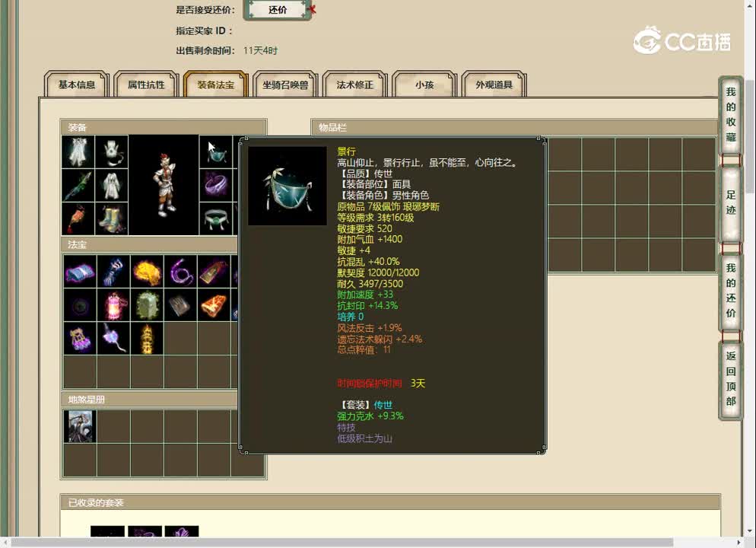This screenshot has height=548, width=756.
Task: Click the character thumbnail in 地煞星册
Action: [79, 426]
